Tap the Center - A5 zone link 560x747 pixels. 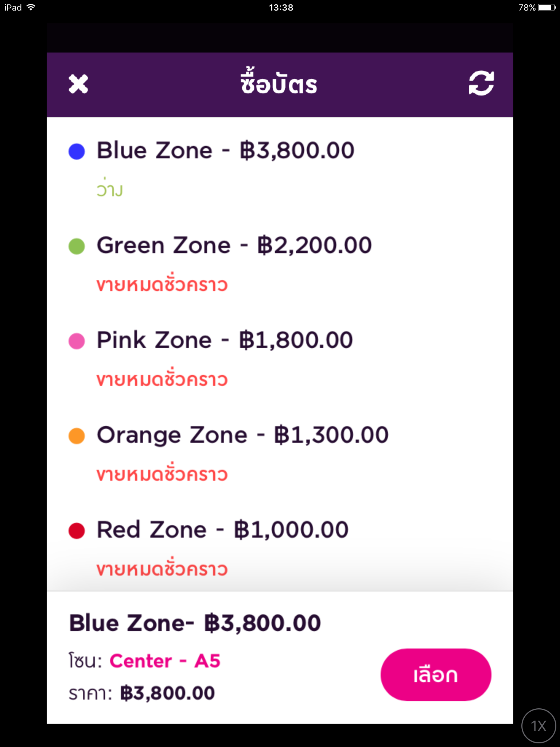coord(165,661)
